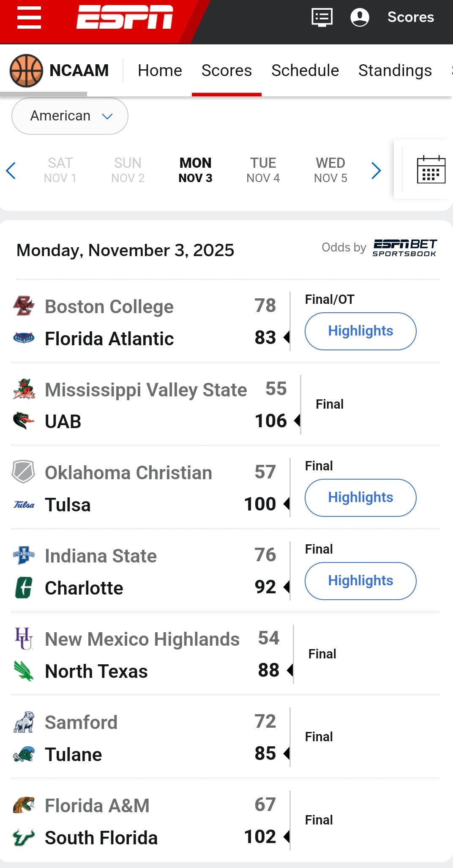Click the ESPN BET Sportsbook logo
Viewport: 453px width, 868px height.
click(404, 248)
